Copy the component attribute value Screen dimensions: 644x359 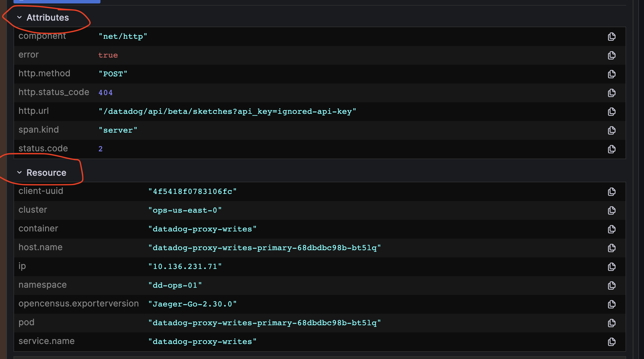(x=611, y=37)
